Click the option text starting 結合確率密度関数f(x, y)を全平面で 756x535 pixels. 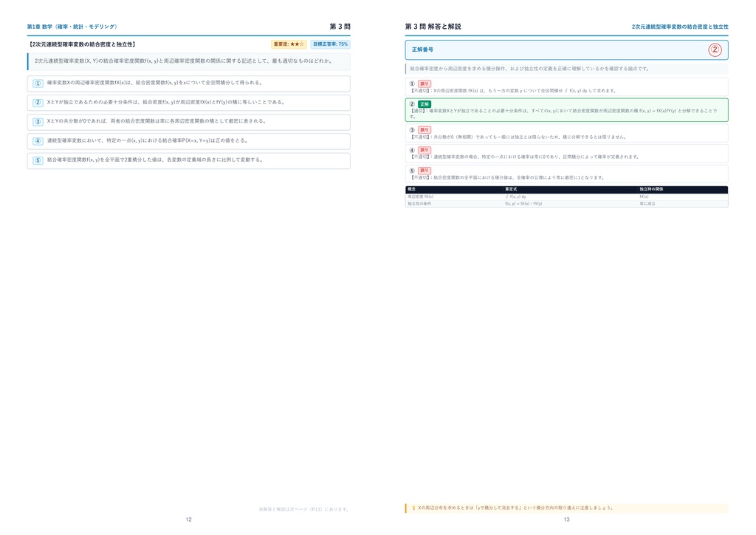coord(155,160)
